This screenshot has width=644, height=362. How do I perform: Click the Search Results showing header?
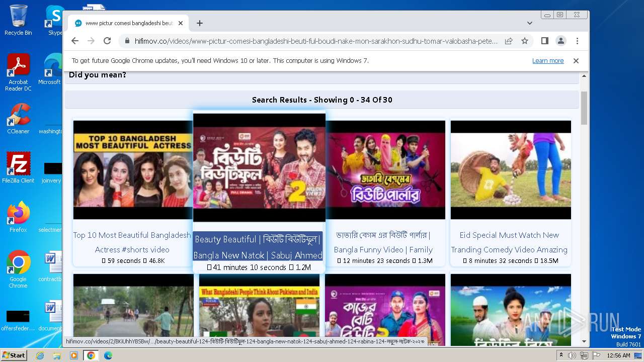click(x=322, y=100)
